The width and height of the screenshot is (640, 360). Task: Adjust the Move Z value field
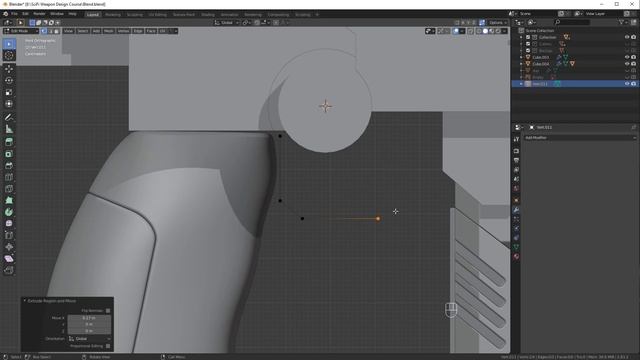click(x=89, y=331)
